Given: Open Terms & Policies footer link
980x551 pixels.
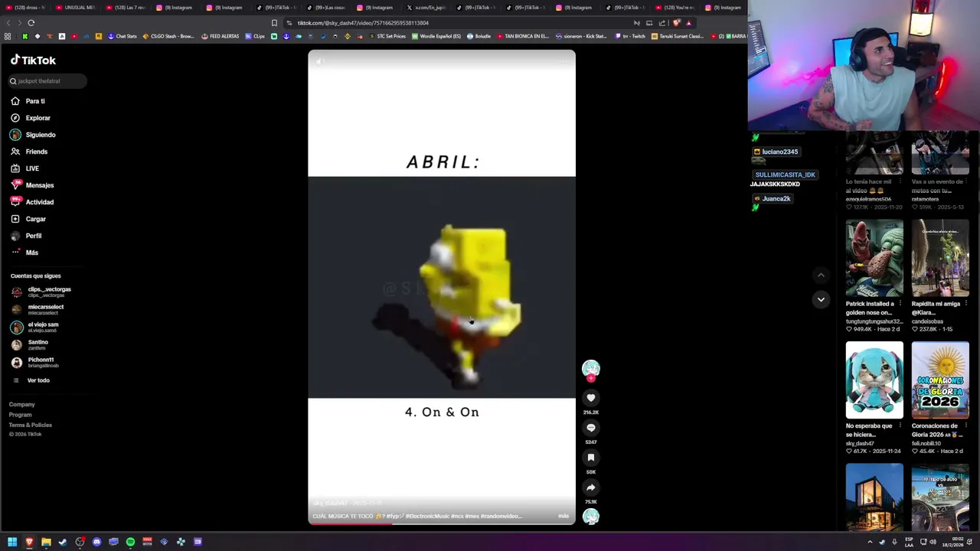Looking at the screenshot, I should point(30,425).
